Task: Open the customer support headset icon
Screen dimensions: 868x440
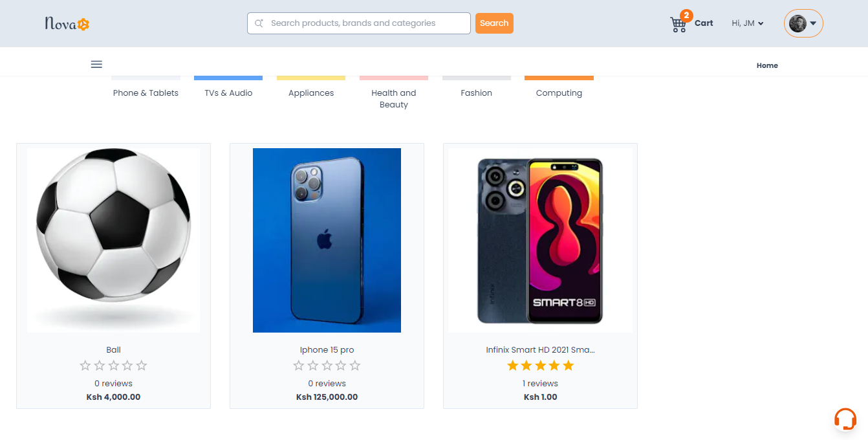Action: coord(845,419)
